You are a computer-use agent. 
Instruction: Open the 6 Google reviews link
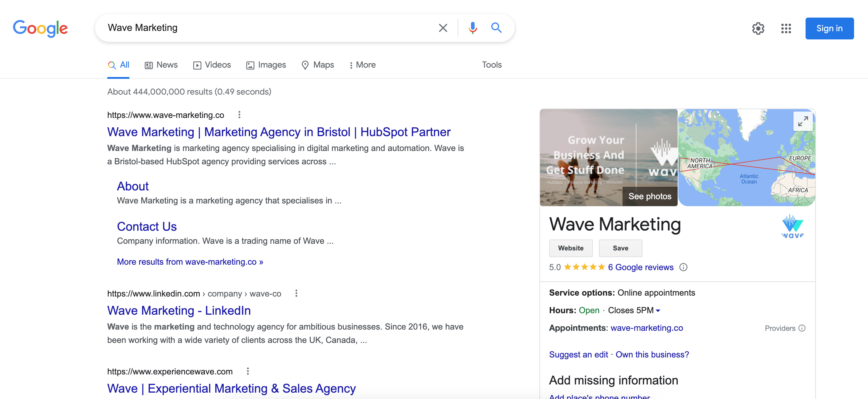coord(641,267)
